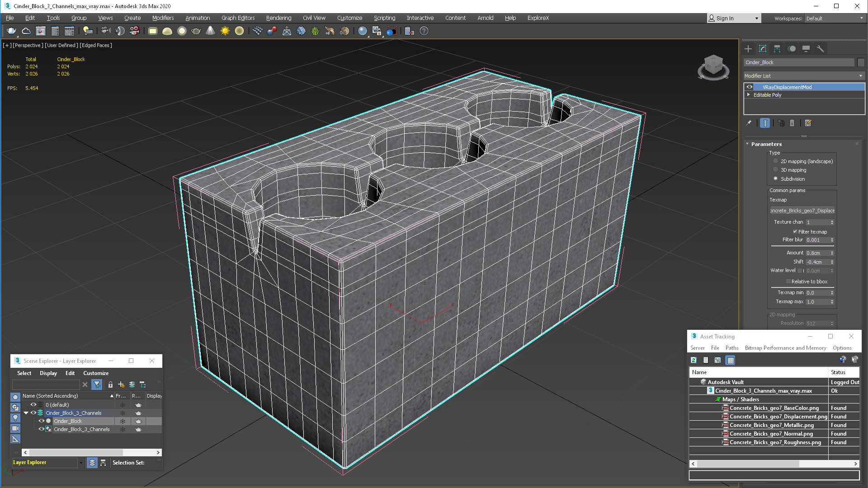Open Bitmap Performance and Memory menu
This screenshot has height=488, width=868.
tap(785, 347)
